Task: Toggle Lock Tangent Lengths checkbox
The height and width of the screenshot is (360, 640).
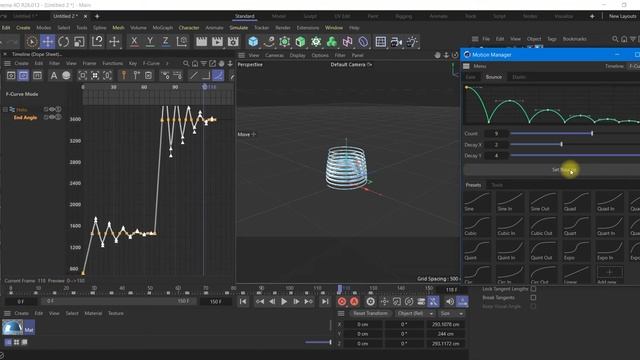Action: [x=533, y=289]
